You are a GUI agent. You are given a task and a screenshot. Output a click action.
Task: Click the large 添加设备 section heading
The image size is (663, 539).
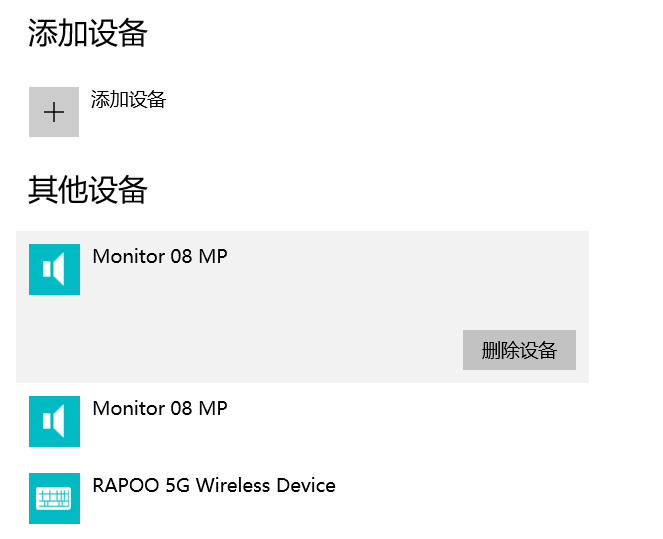[88, 33]
